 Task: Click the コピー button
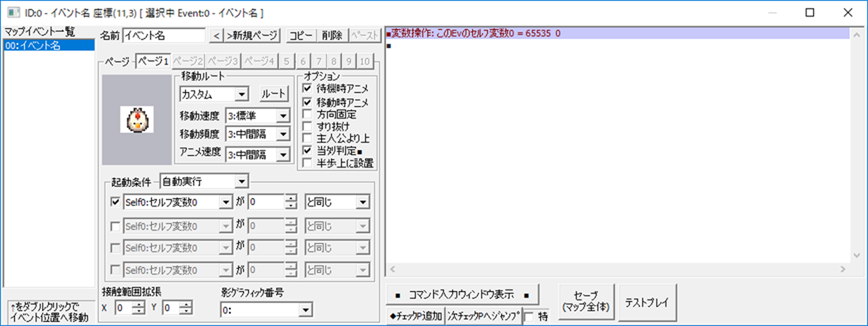pyautogui.click(x=302, y=36)
